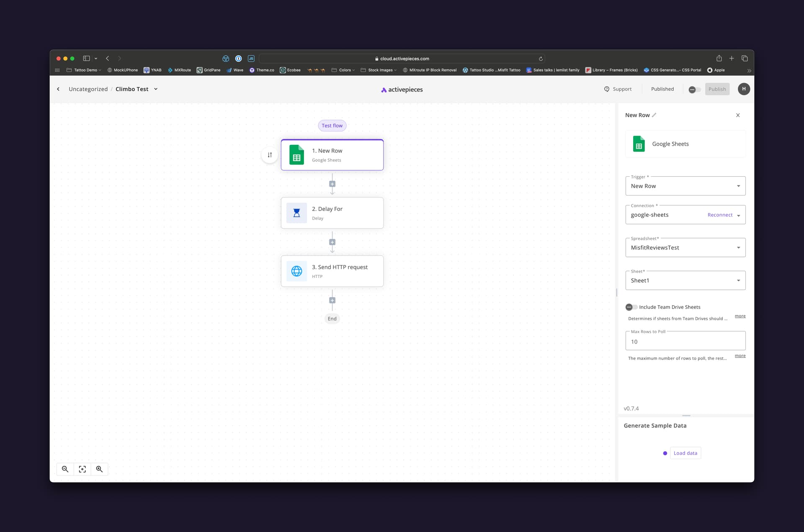
Task: Click the replace trigger swap-arrows icon
Action: tap(270, 155)
